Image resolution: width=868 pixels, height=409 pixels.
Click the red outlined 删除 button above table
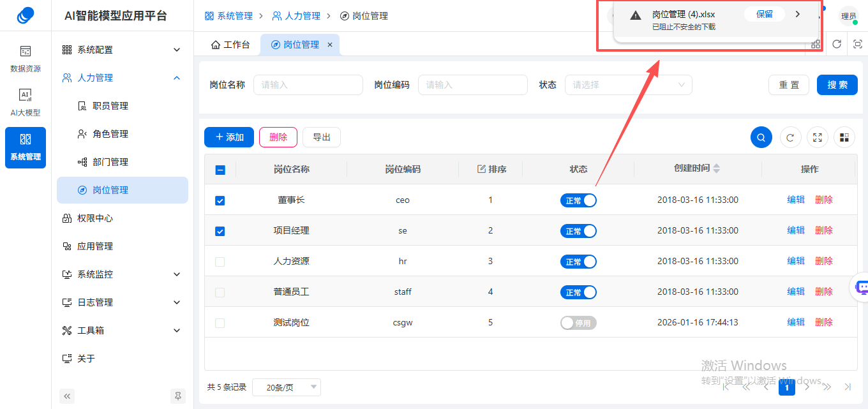point(278,137)
